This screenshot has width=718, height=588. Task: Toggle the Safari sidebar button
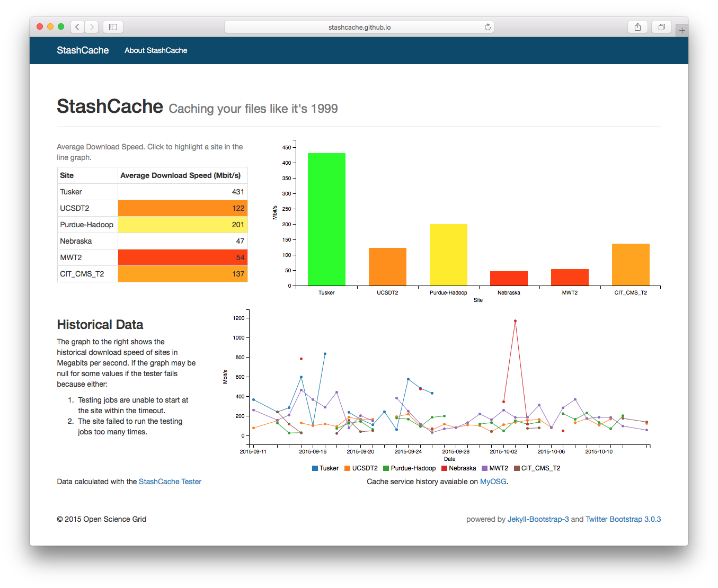tap(113, 26)
